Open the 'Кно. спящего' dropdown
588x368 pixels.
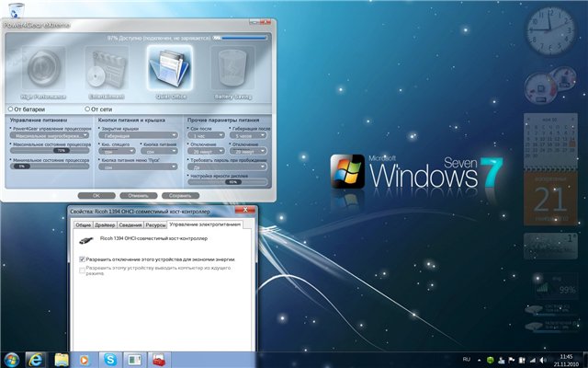[117, 151]
